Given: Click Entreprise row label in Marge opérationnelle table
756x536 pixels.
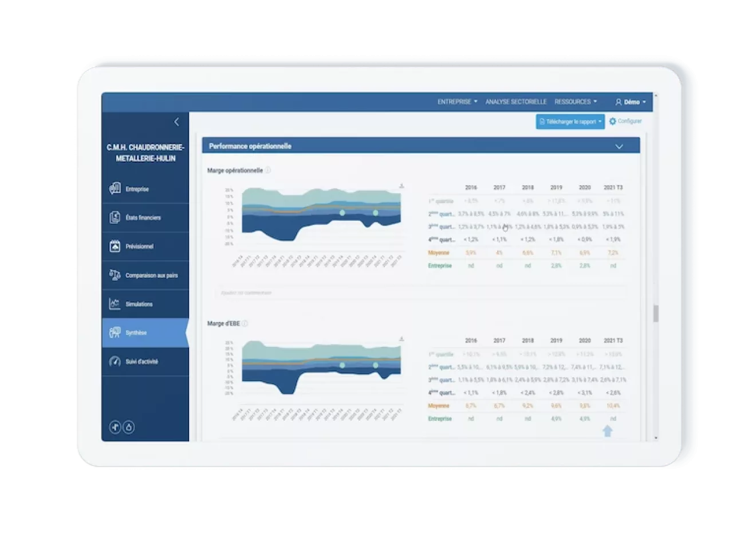Looking at the screenshot, I should [x=440, y=265].
